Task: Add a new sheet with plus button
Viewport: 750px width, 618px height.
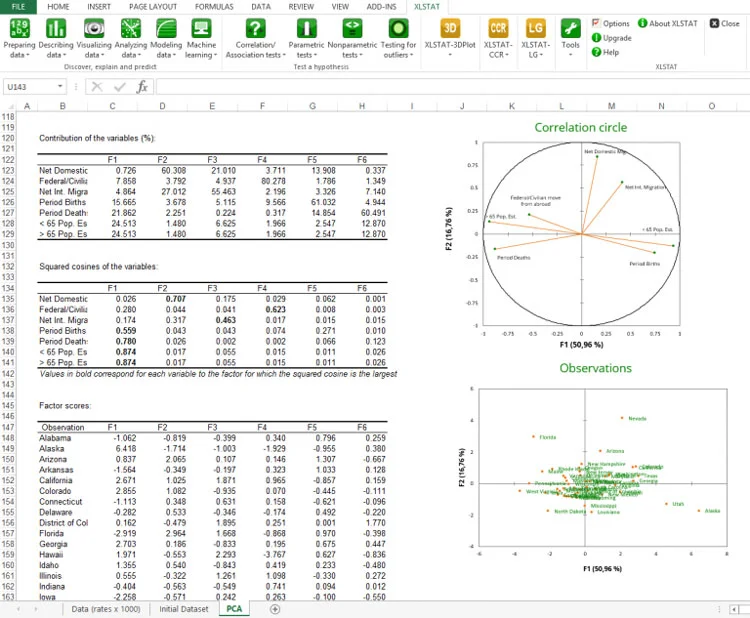Action: (275, 608)
